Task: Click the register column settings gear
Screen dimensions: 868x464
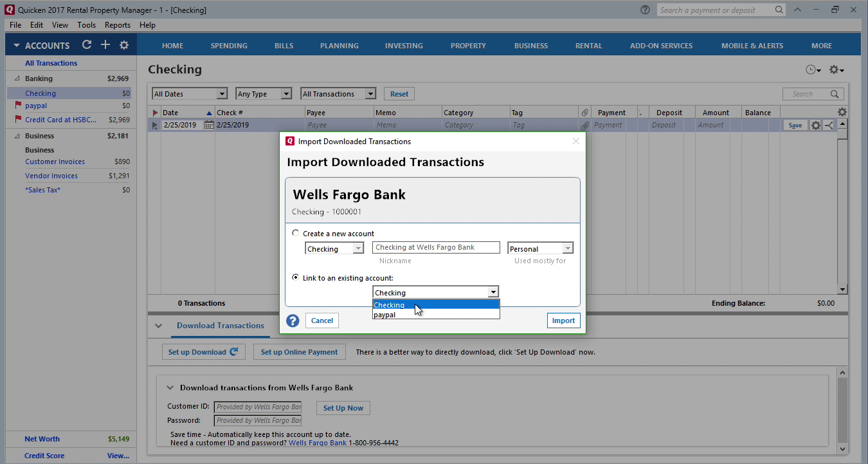Action: coord(842,112)
